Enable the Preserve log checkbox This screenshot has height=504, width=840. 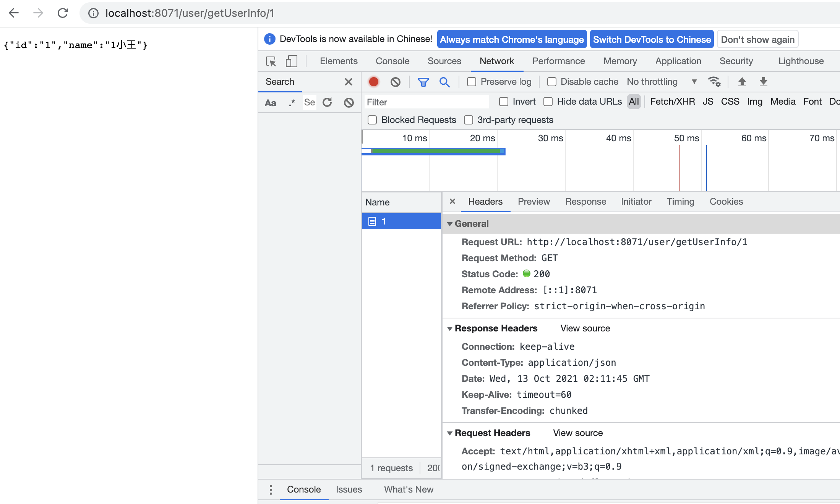[x=472, y=82]
